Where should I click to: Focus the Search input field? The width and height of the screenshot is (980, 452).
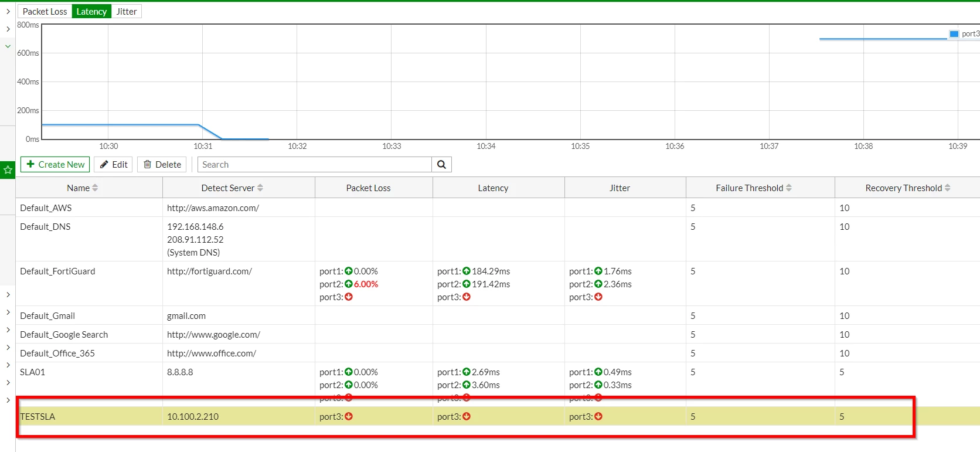(315, 165)
